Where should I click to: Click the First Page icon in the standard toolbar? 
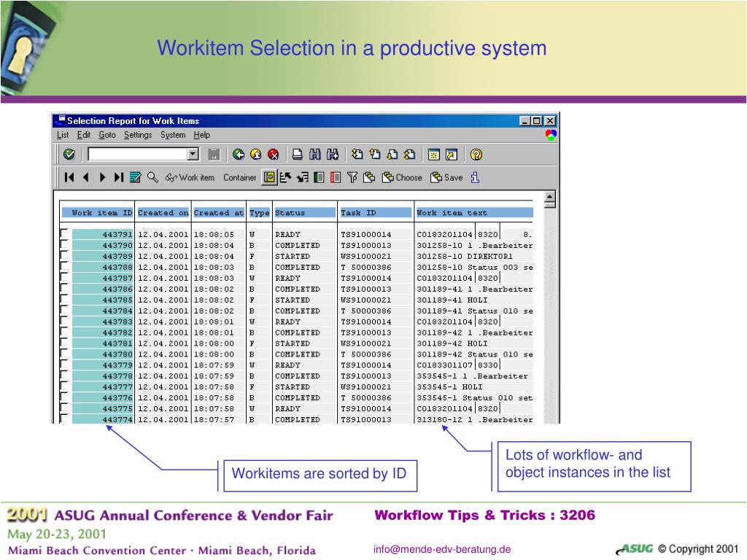pos(357,155)
